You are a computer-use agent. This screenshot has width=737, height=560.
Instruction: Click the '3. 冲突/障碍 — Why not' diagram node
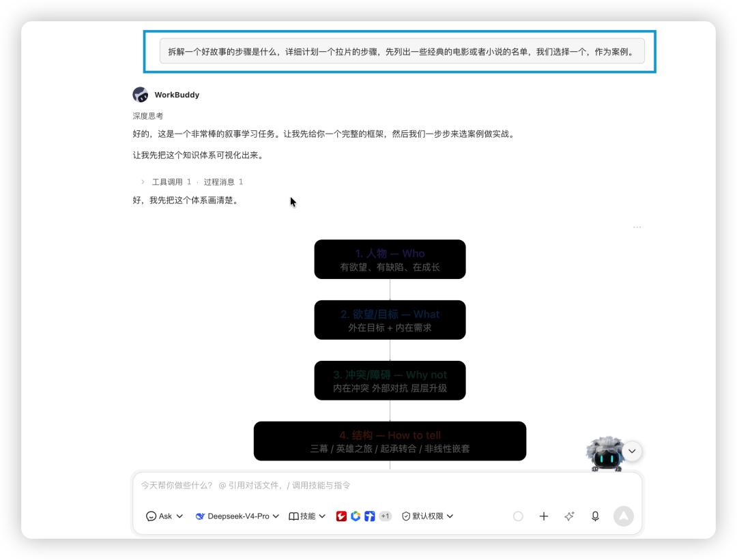(x=390, y=381)
